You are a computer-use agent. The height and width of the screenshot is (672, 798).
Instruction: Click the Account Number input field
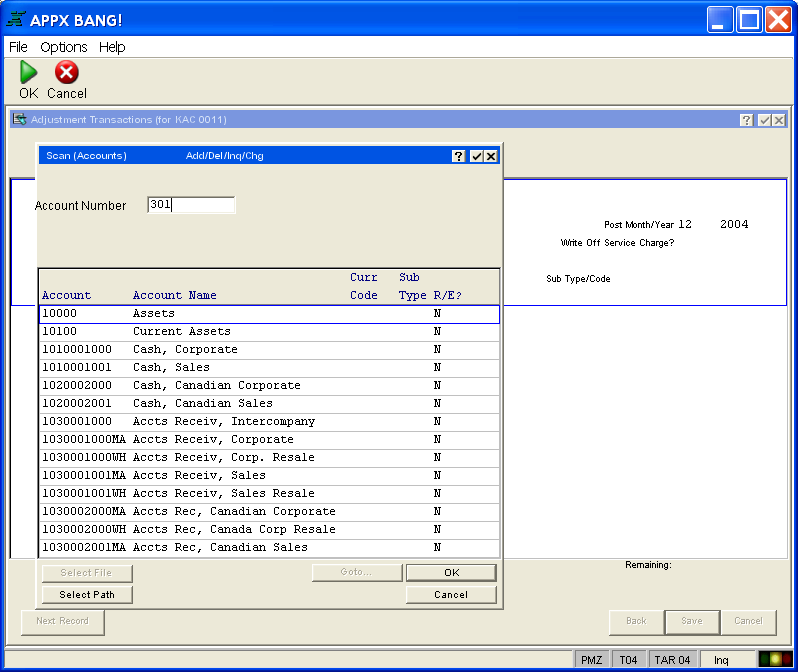pos(190,205)
